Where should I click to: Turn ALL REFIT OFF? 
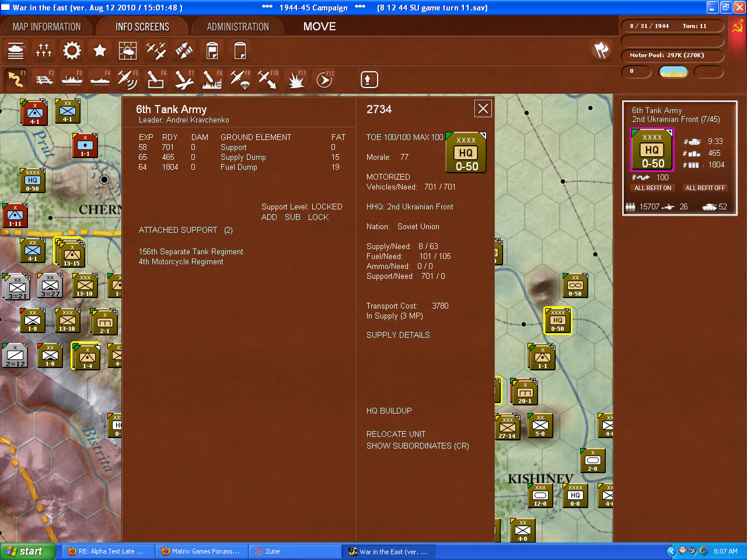point(705,188)
